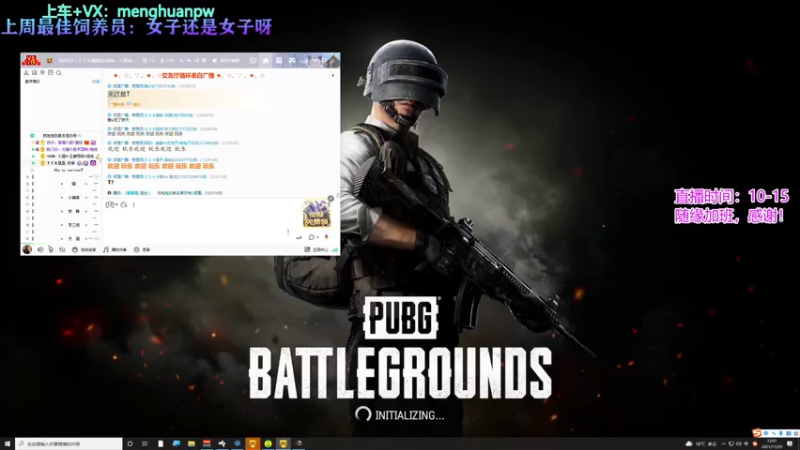Show hidden system tray icons
The image size is (800, 450).
click(723, 444)
